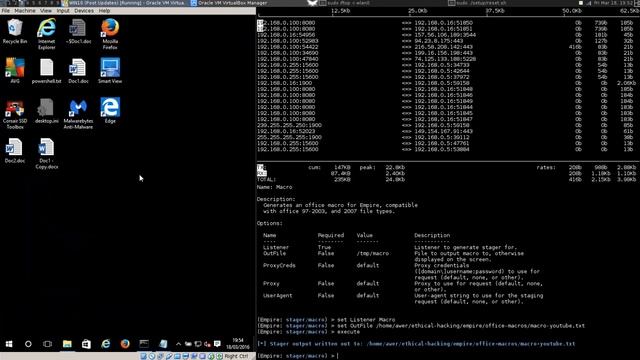
Task: Open the VirtualBox Devices menu
Action: (x=84, y=11)
